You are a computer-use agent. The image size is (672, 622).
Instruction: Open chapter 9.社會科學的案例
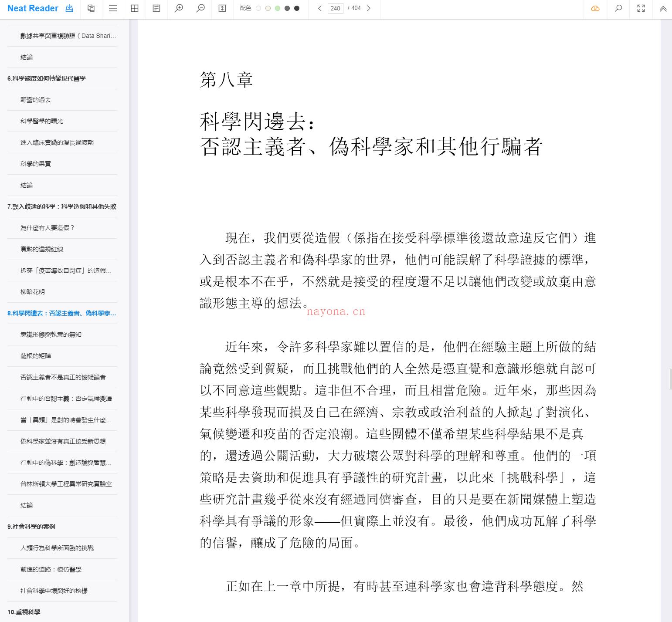(x=31, y=527)
